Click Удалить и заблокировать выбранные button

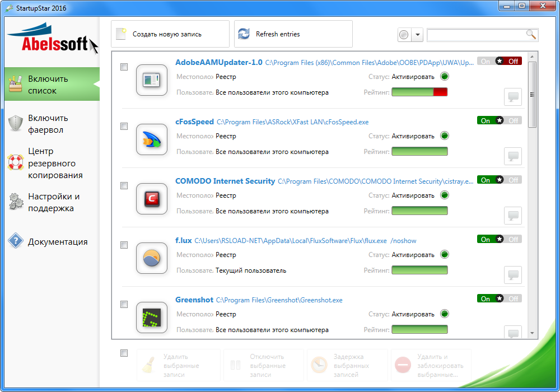[431, 366]
